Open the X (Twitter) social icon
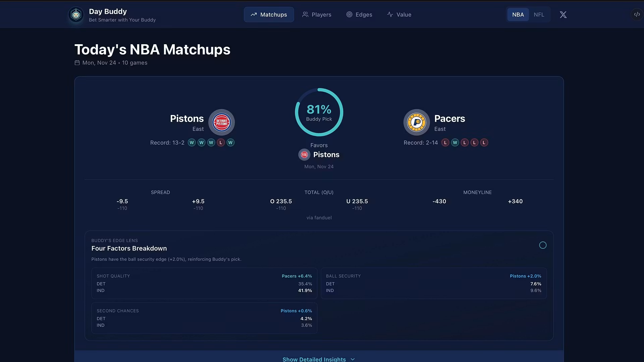Viewport: 644px width, 362px height. point(563,15)
